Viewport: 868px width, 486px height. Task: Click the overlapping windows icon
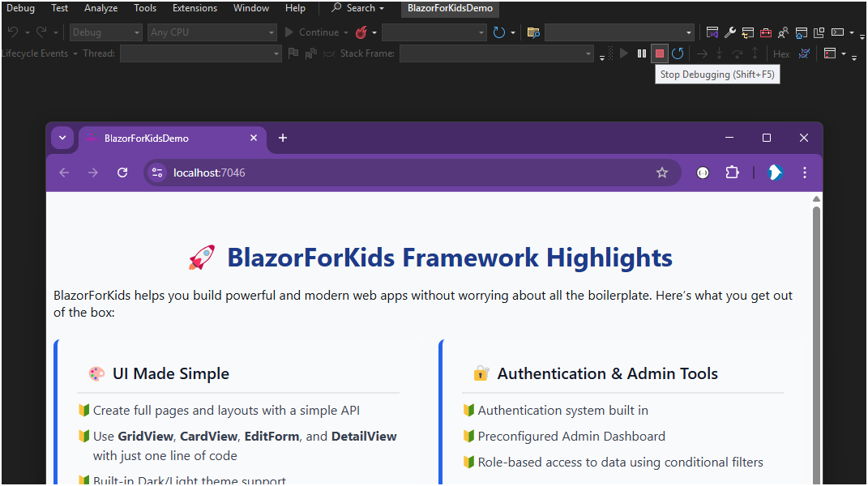(819, 32)
